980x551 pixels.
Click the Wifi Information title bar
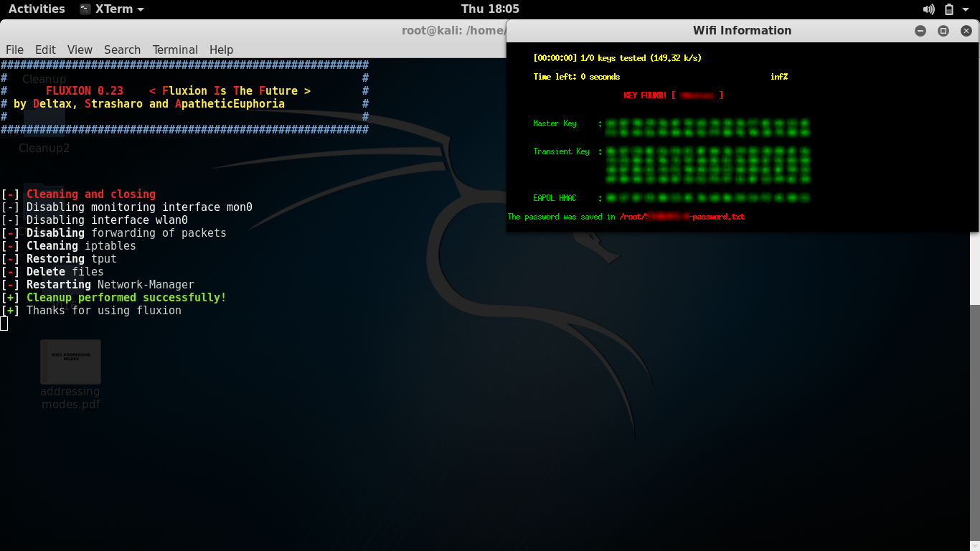pos(742,31)
